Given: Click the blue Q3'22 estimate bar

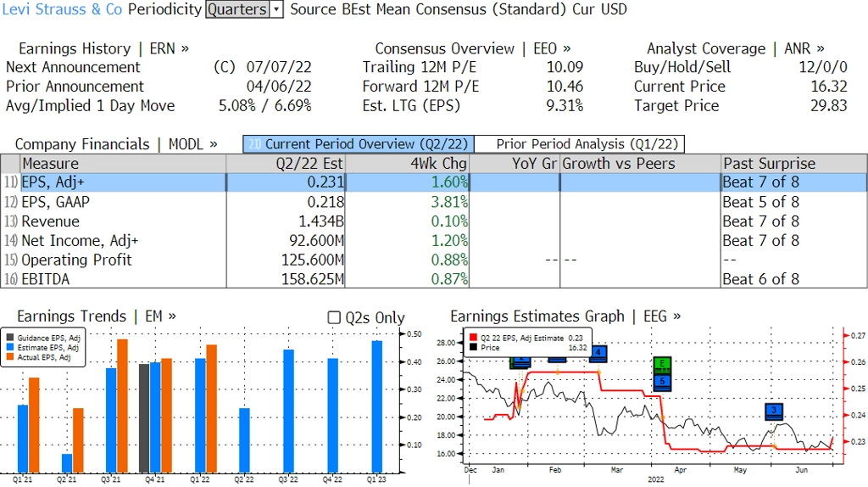Looking at the screenshot, I should (288, 411).
